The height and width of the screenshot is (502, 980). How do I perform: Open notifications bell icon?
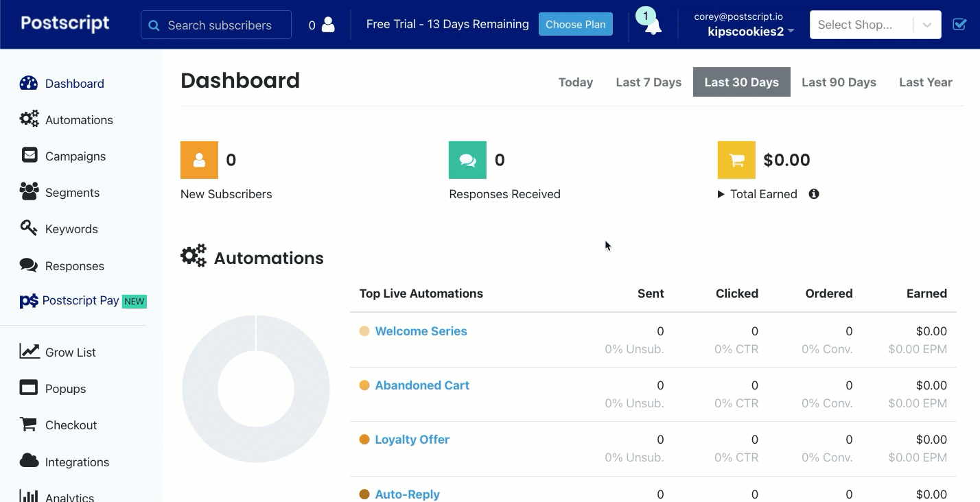[x=653, y=26]
